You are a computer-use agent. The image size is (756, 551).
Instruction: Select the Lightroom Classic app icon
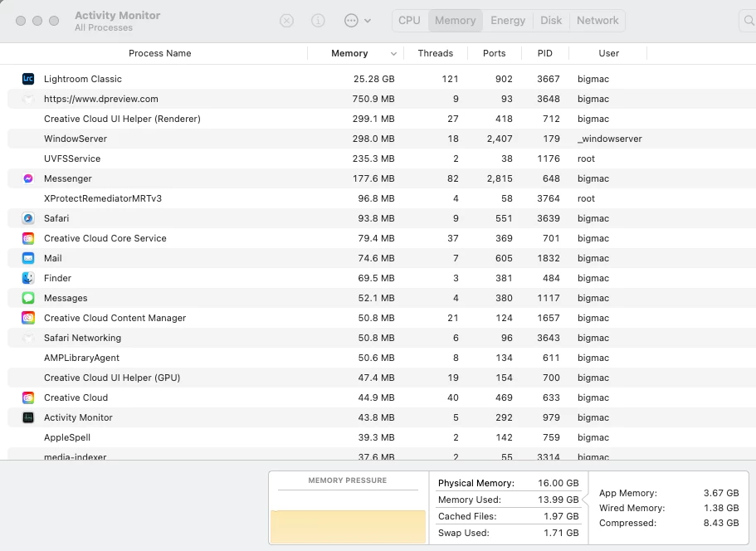click(x=28, y=79)
